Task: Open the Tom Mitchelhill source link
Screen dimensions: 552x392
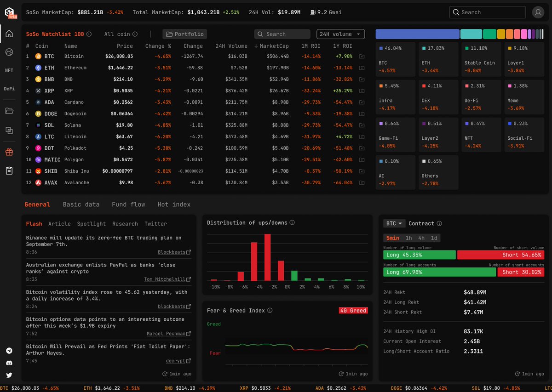Action: point(165,279)
